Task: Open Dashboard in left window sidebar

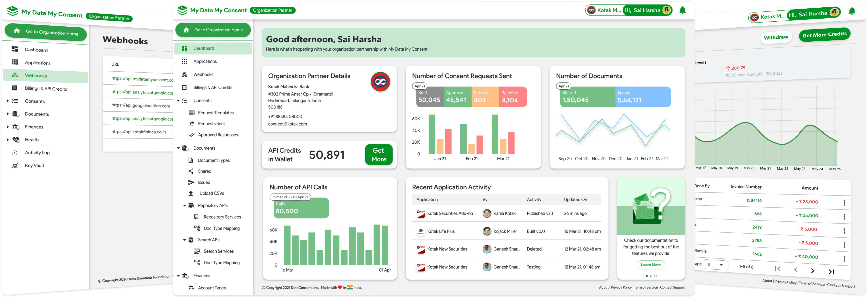Action: [36, 50]
